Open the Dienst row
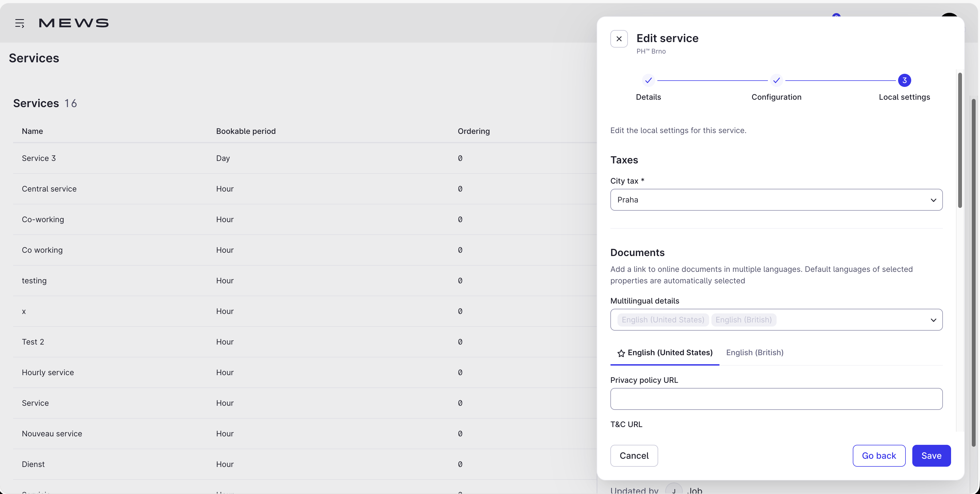Image resolution: width=980 pixels, height=494 pixels. click(x=304, y=464)
